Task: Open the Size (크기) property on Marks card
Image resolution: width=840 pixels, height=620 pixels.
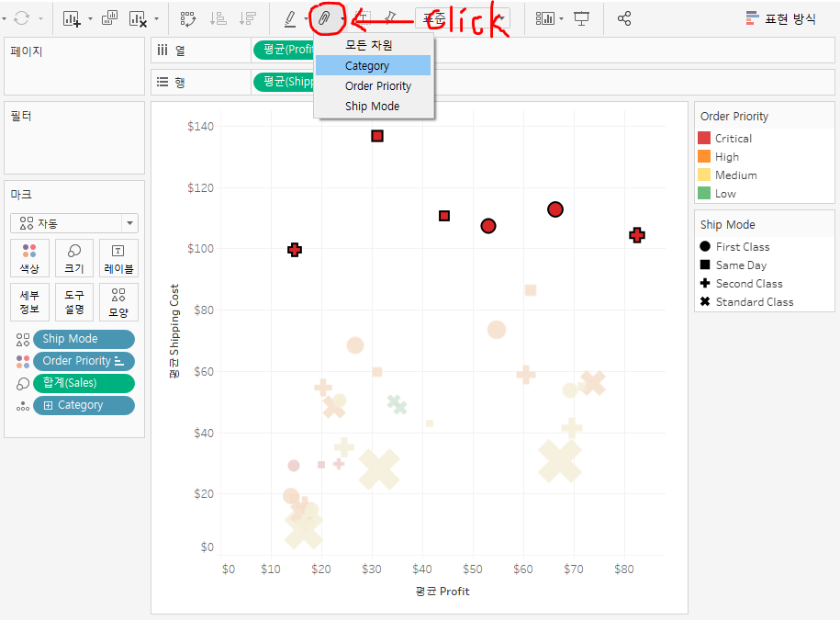Action: tap(73, 258)
